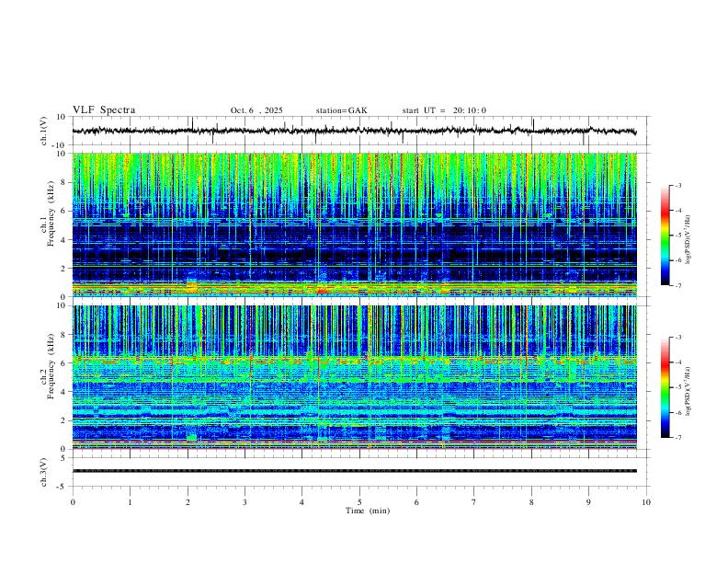
Task: Click the 8 kHz tick of ch.1 frequency axis
Action: (64, 182)
